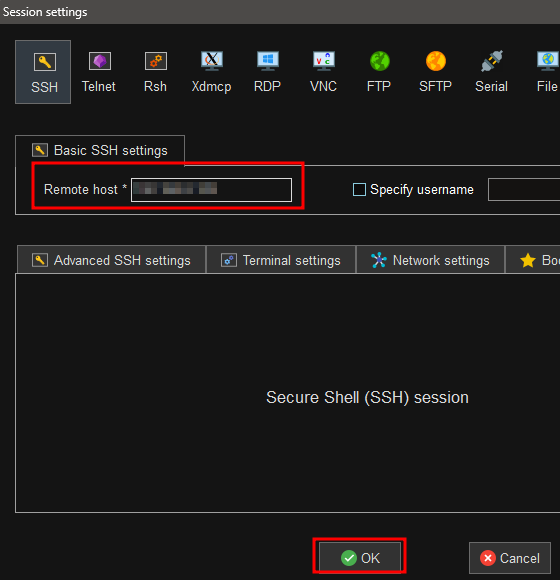Select the RDP session type
The image size is (560, 580).
click(x=267, y=72)
